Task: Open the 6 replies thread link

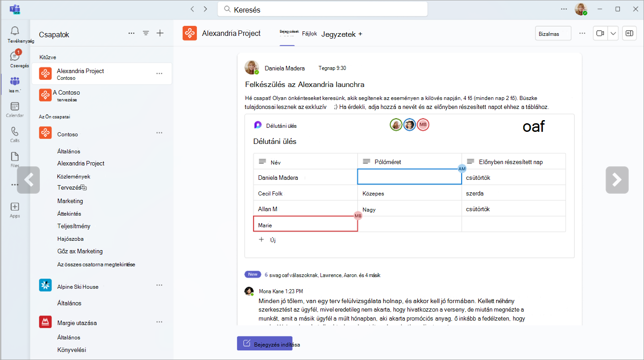Action: pyautogui.click(x=322, y=275)
